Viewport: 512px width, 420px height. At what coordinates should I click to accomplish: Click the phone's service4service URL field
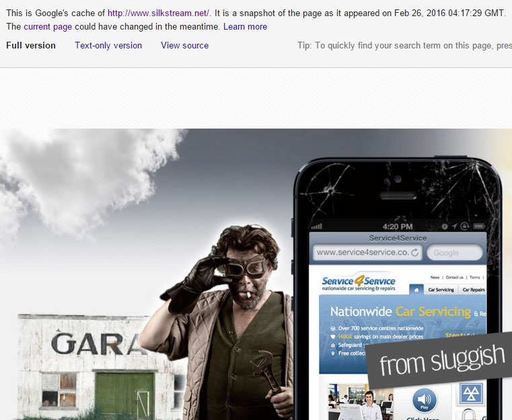point(367,252)
